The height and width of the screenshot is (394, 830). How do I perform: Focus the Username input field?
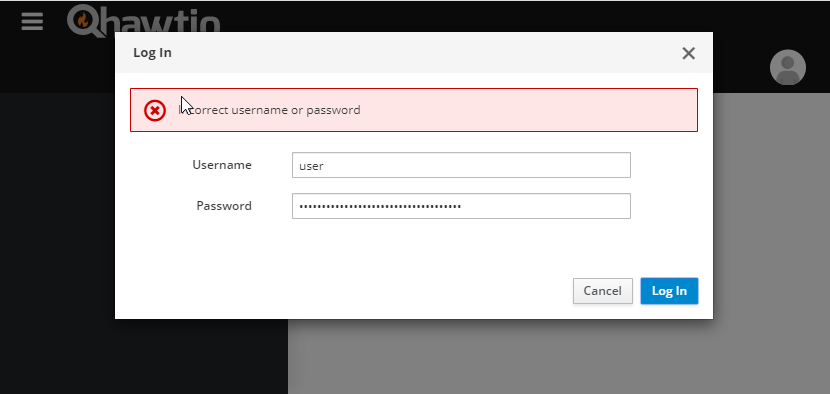(461, 165)
